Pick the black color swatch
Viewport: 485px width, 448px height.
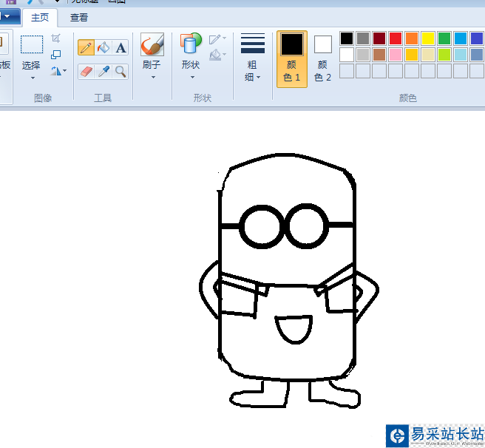click(x=347, y=38)
